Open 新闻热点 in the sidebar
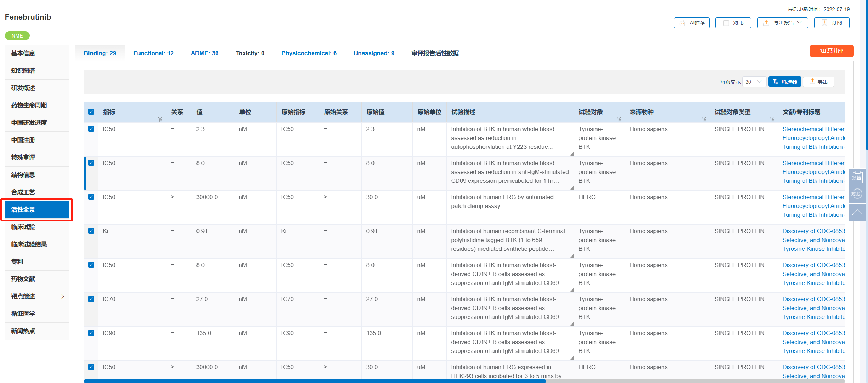Viewport: 868px width, 383px height. coord(37,331)
